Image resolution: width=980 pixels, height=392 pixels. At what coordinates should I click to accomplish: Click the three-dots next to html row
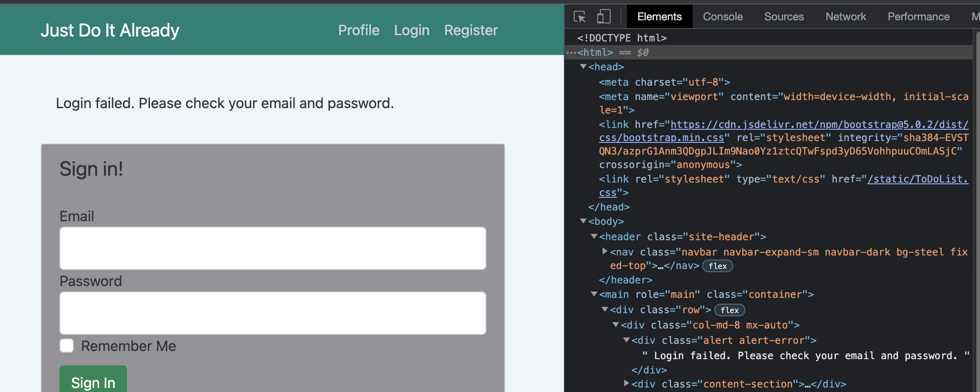coord(571,53)
